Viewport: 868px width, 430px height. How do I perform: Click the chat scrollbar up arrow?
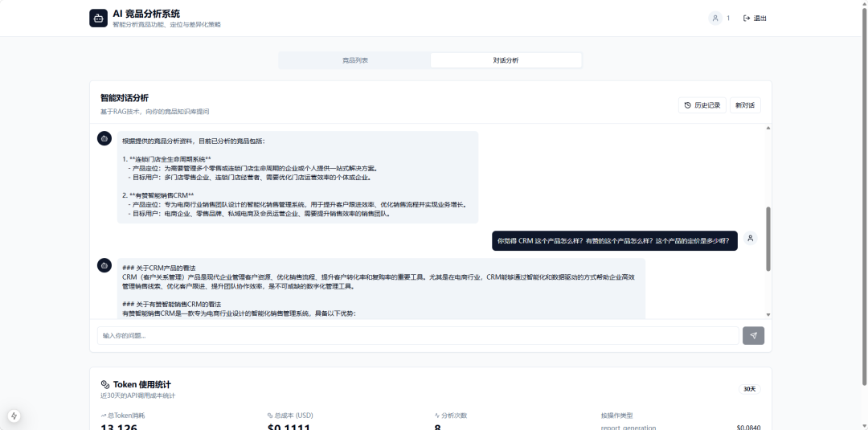pos(768,128)
